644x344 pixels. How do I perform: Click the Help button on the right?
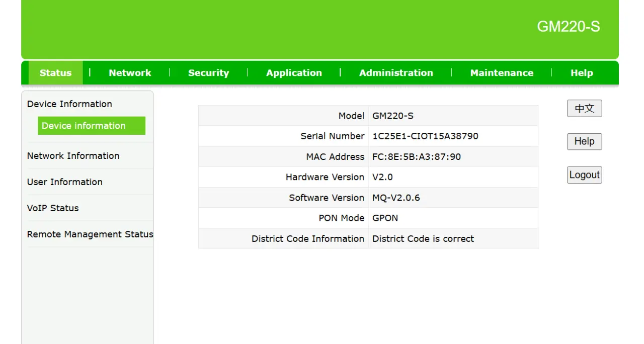[x=585, y=141]
